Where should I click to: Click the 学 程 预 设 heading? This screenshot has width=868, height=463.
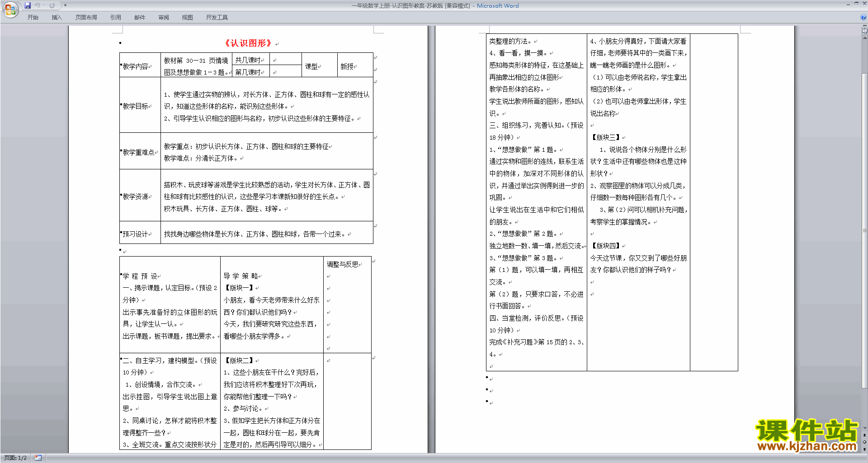(140, 276)
